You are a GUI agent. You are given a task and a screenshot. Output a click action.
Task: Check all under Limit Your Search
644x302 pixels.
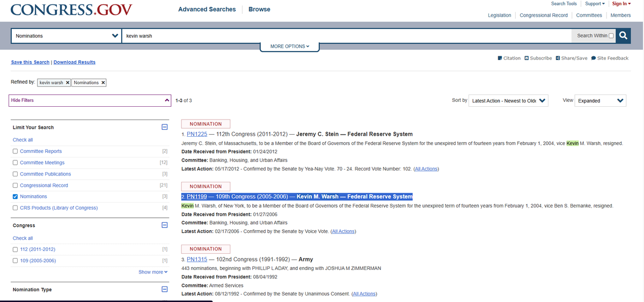23,140
